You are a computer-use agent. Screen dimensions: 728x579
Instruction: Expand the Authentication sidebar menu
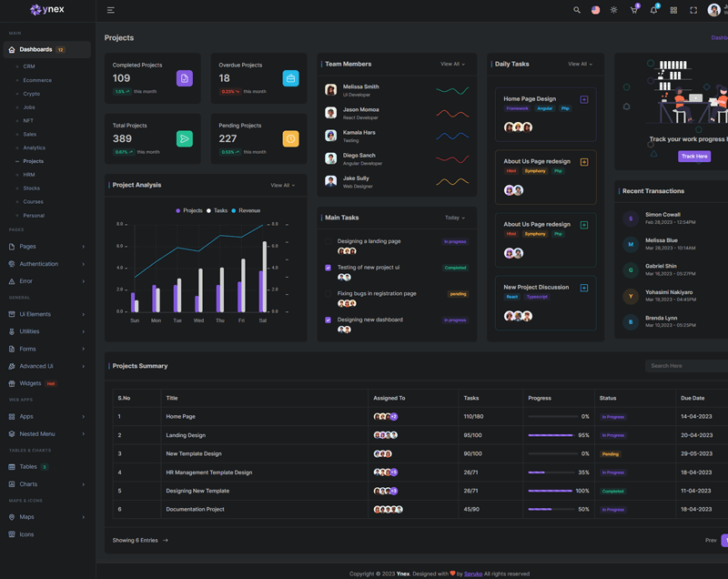click(x=46, y=264)
